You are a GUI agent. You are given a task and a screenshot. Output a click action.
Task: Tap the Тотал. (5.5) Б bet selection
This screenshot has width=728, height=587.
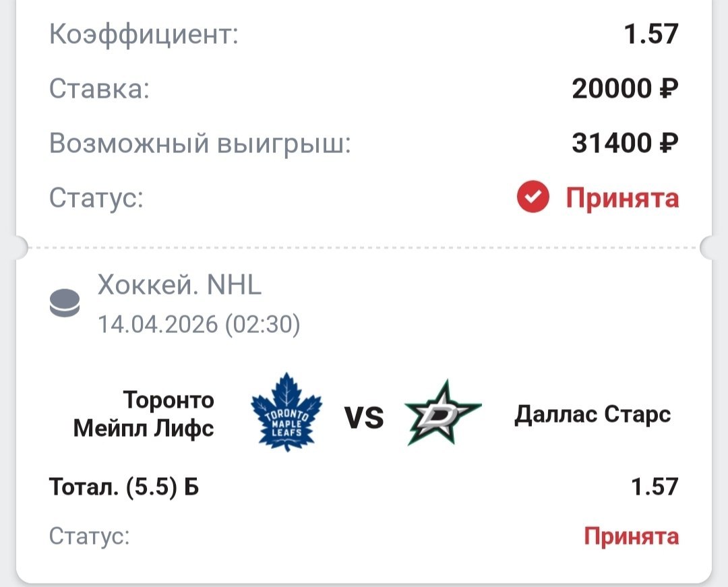coord(124,486)
